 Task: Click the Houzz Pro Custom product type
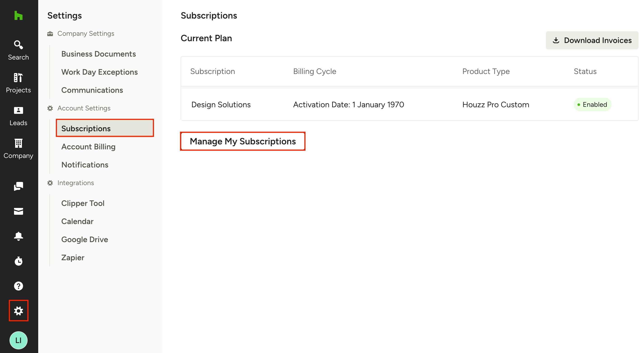click(495, 105)
